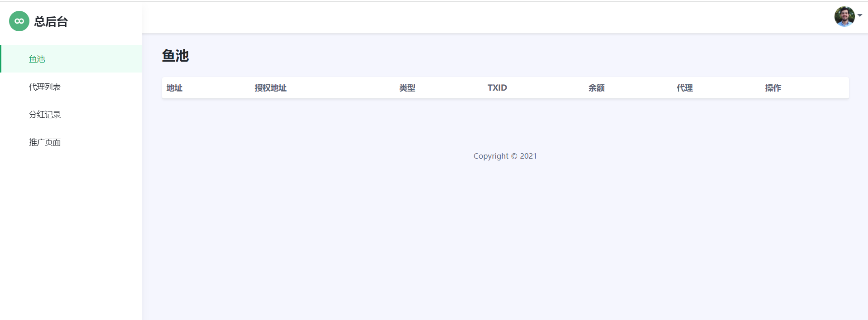This screenshot has width=868, height=320.
Task: Click the 余额 column header
Action: tap(596, 88)
